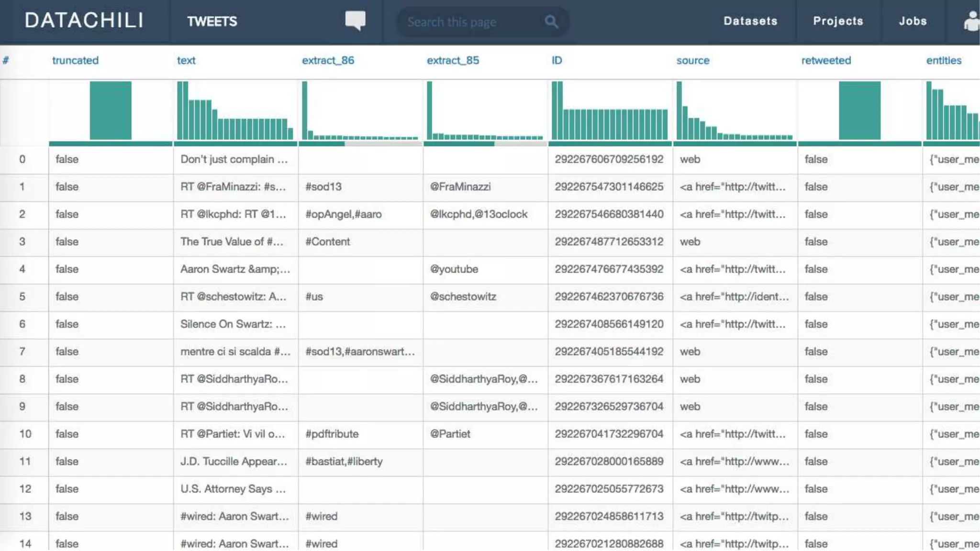Image resolution: width=980 pixels, height=551 pixels.
Task: Open the user profile icon
Action: tap(971, 22)
